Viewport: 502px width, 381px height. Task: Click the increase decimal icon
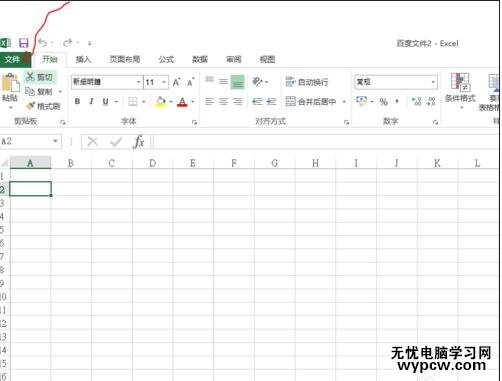417,101
